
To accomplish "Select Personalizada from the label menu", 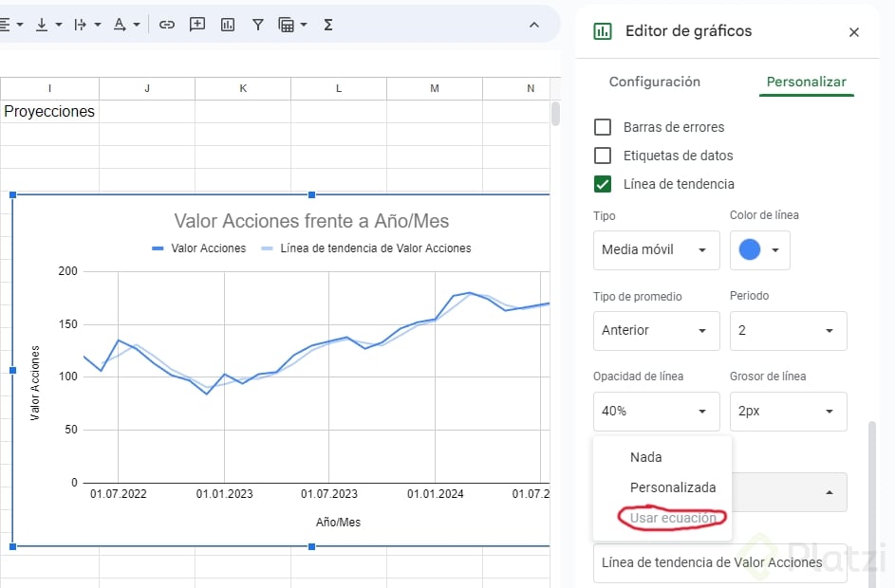I will point(672,487).
